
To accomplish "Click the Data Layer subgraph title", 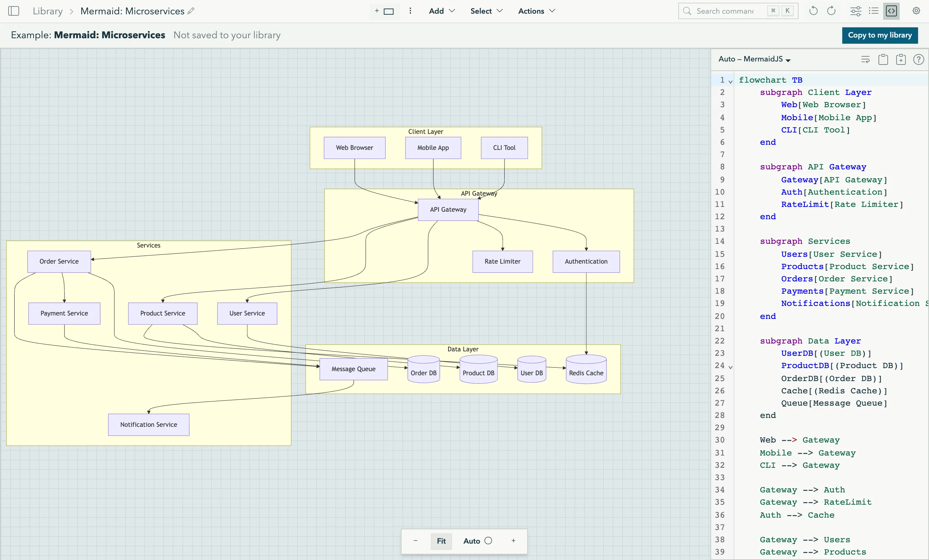I will point(462,349).
